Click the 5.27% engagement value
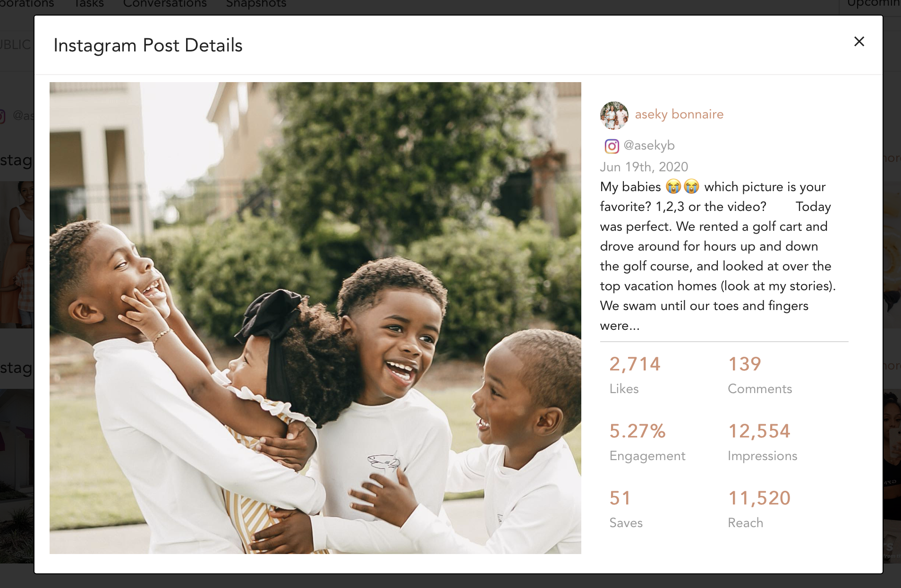This screenshot has height=588, width=901. [637, 431]
